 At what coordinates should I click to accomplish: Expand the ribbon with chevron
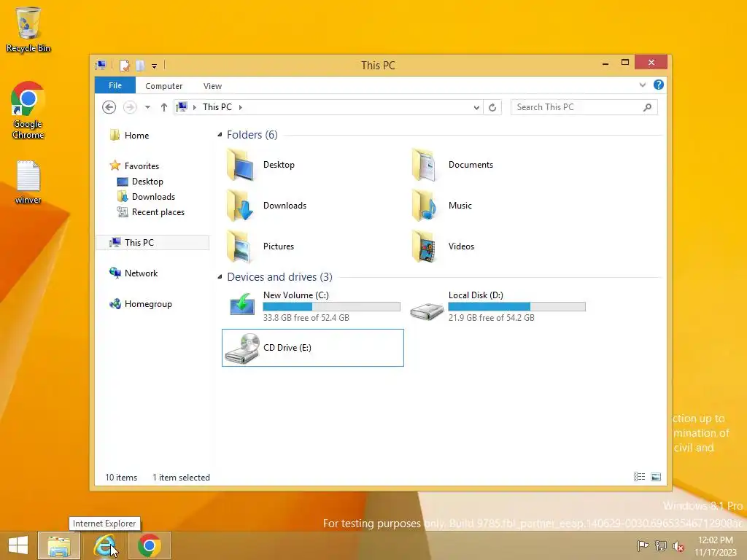click(x=642, y=85)
